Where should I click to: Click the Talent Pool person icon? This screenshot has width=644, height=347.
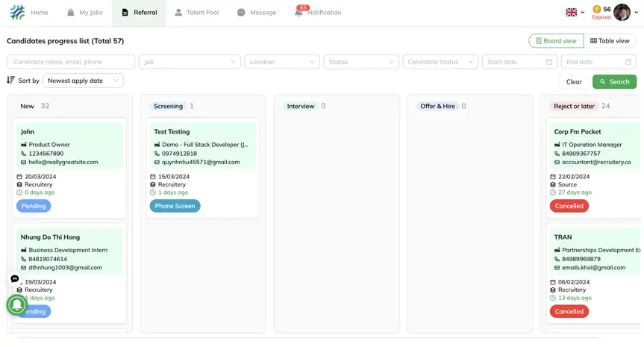(x=178, y=13)
